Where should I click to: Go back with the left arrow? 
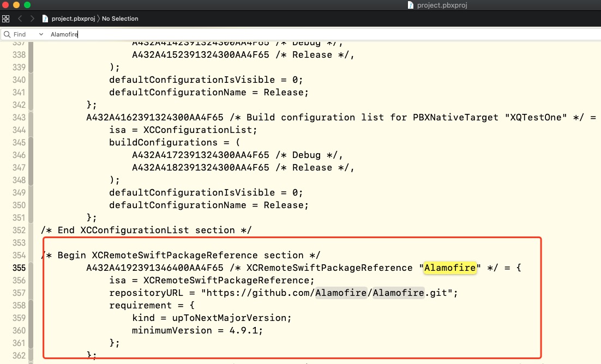coord(20,19)
